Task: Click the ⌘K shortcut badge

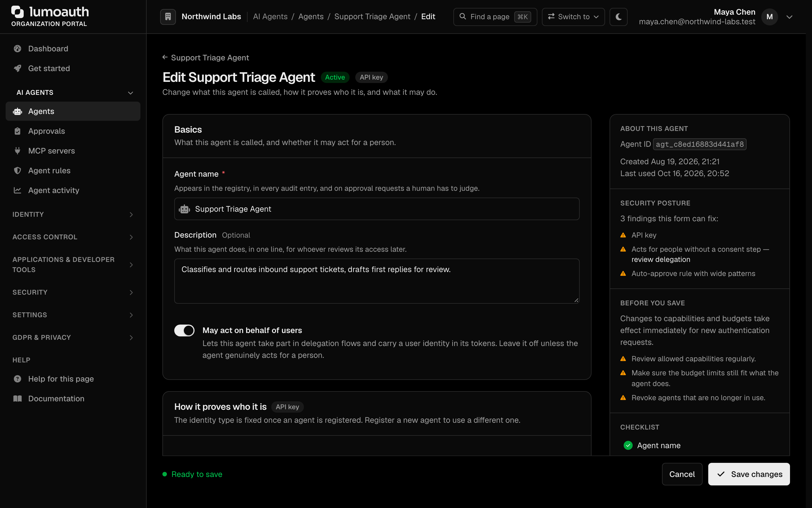Action: pos(522,17)
